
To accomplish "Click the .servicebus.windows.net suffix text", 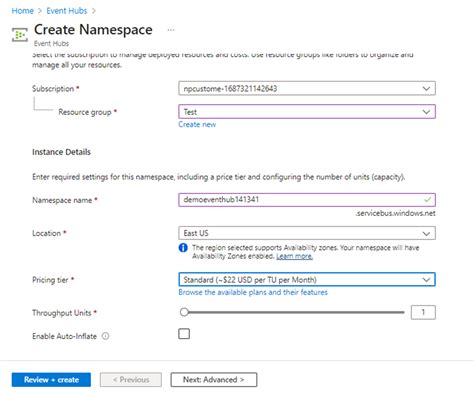I will [x=395, y=213].
